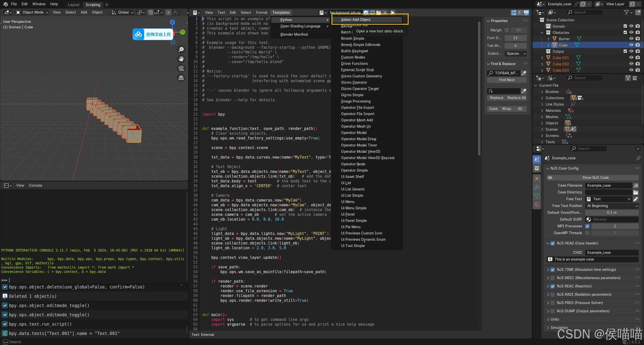Click the Replace All button
The width and height of the screenshot is (644, 345).
[517, 98]
